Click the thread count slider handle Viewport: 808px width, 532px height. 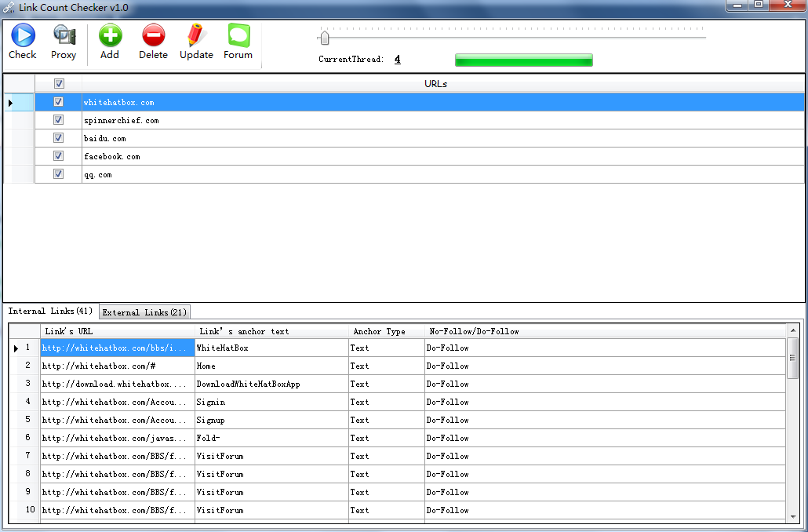pyautogui.click(x=324, y=38)
